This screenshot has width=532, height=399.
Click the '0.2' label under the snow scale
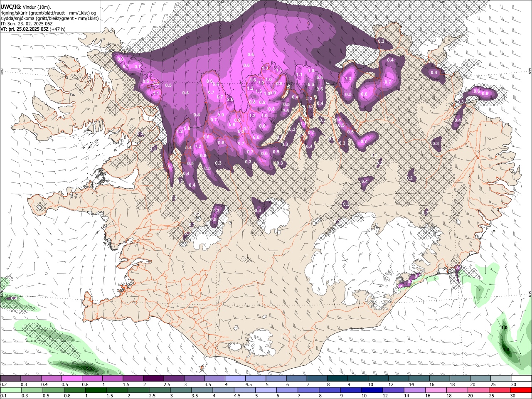(x=4, y=384)
